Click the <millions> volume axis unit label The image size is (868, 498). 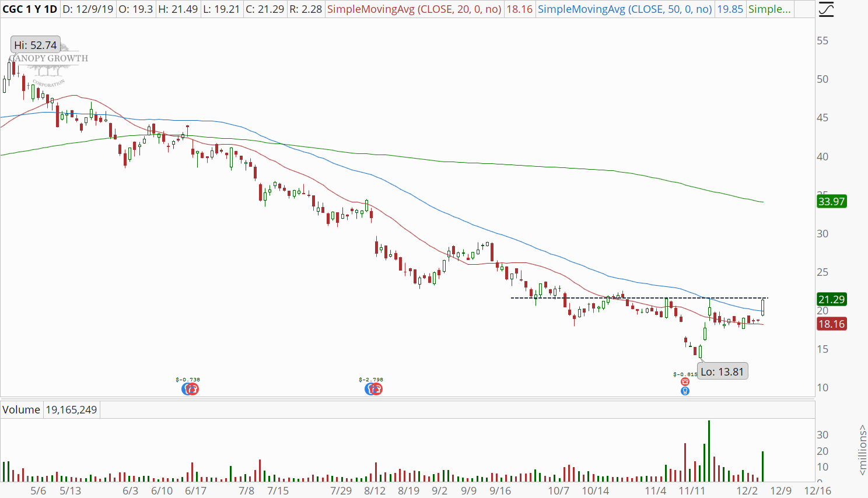click(x=863, y=450)
